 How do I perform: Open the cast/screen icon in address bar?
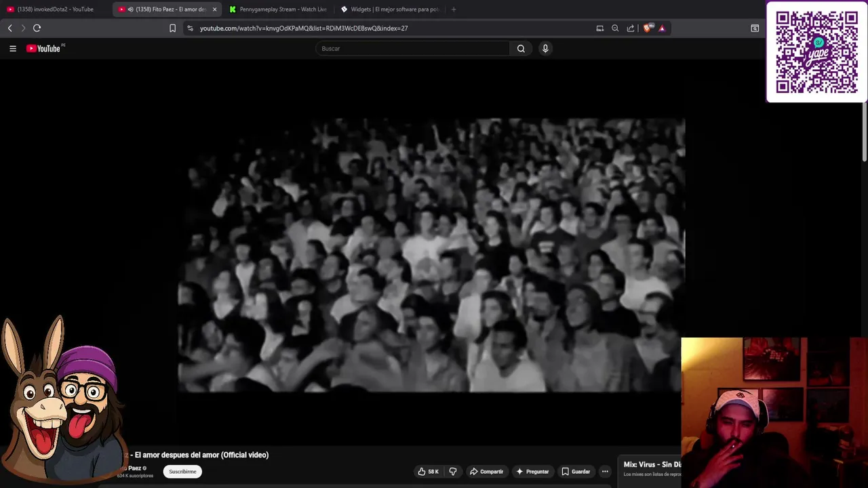pos(599,28)
